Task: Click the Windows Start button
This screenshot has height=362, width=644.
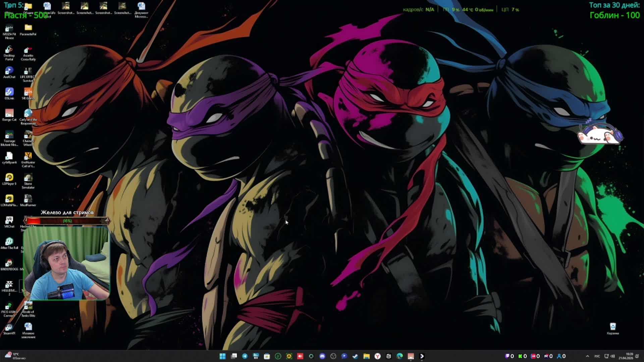Action: (x=223, y=356)
